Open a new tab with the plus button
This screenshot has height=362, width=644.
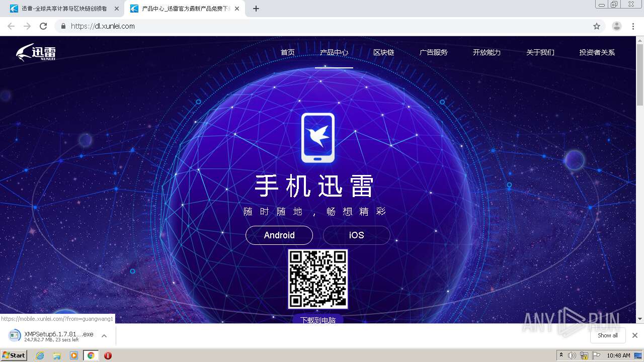coord(256,9)
